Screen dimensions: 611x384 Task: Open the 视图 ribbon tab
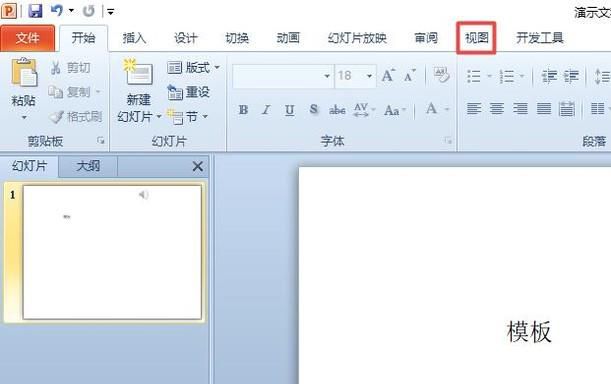477,38
